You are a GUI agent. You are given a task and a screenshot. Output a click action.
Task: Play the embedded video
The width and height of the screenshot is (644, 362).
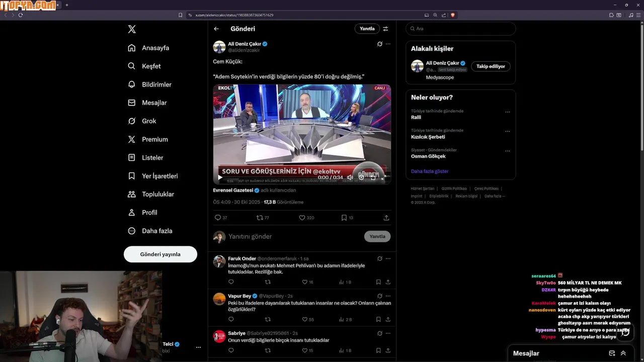[x=220, y=177]
